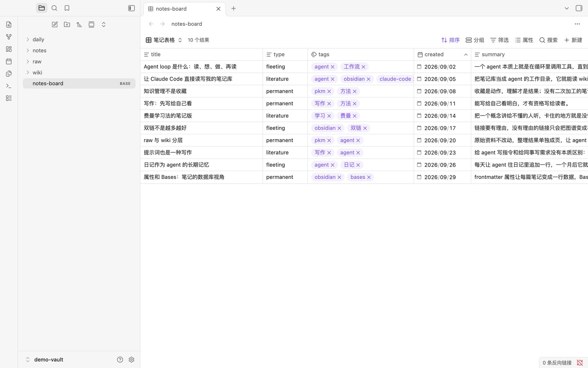Select notes-board base file in tree

(x=79, y=84)
